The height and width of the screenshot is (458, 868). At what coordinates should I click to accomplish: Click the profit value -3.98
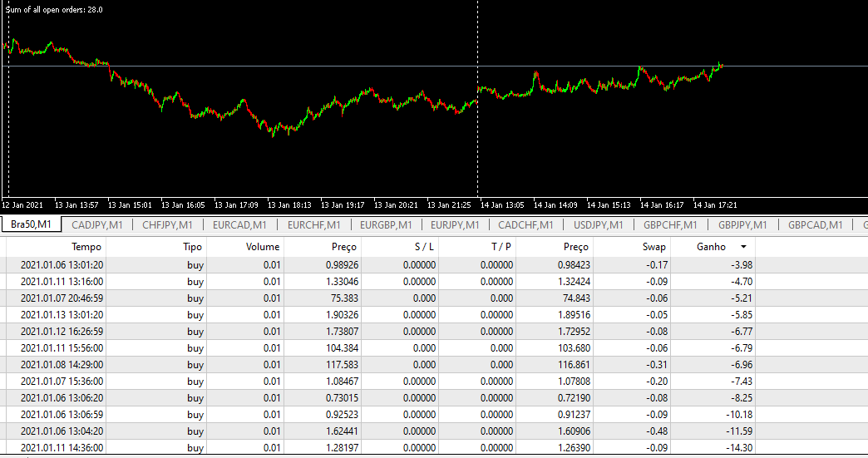(742, 265)
